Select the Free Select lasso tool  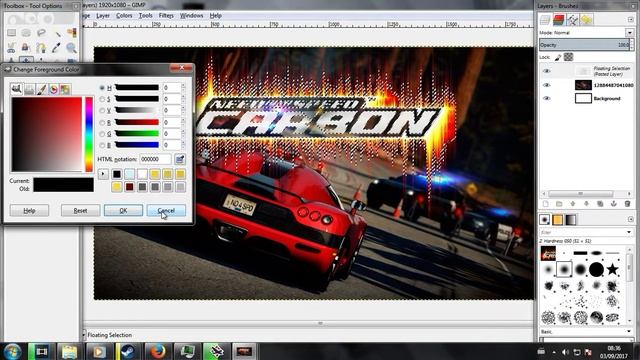tap(41, 33)
